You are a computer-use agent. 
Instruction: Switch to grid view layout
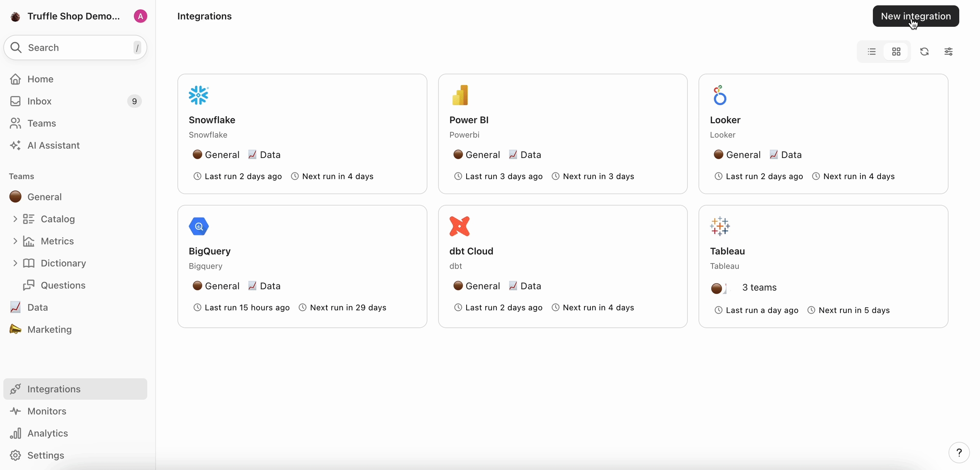896,52
